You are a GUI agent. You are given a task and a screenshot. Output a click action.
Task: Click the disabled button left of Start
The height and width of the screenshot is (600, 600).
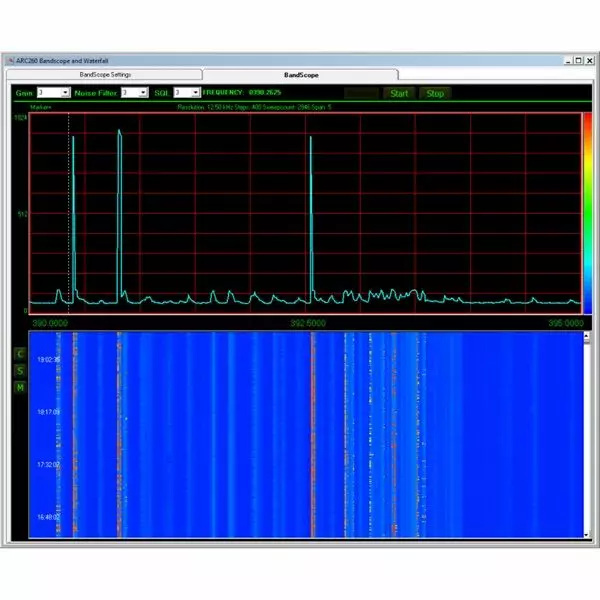point(361,93)
